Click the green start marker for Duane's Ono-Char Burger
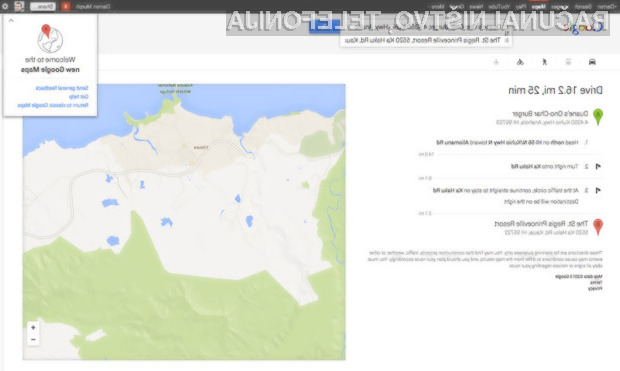This screenshot has height=371, width=620. click(x=598, y=116)
